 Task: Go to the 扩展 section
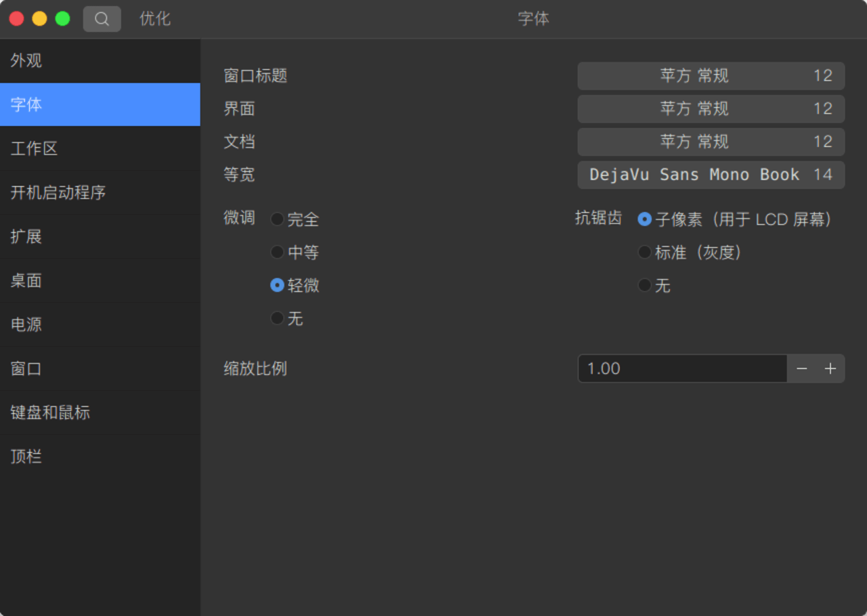[x=100, y=236]
